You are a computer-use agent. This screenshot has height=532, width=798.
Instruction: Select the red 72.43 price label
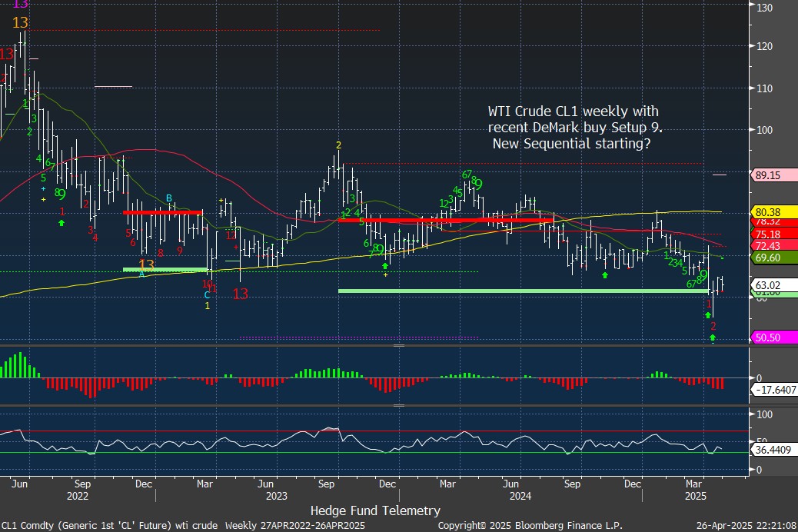(774, 246)
